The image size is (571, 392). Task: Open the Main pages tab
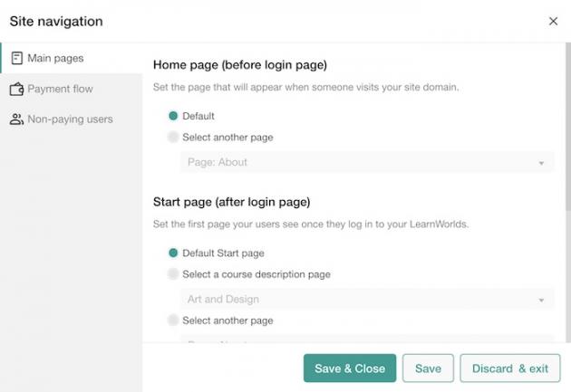coord(56,59)
